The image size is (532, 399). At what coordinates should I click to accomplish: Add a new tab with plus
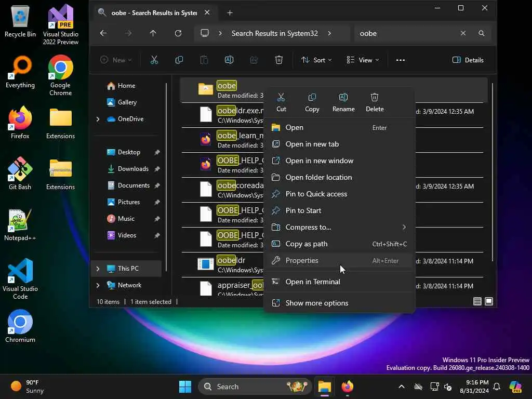(230, 13)
